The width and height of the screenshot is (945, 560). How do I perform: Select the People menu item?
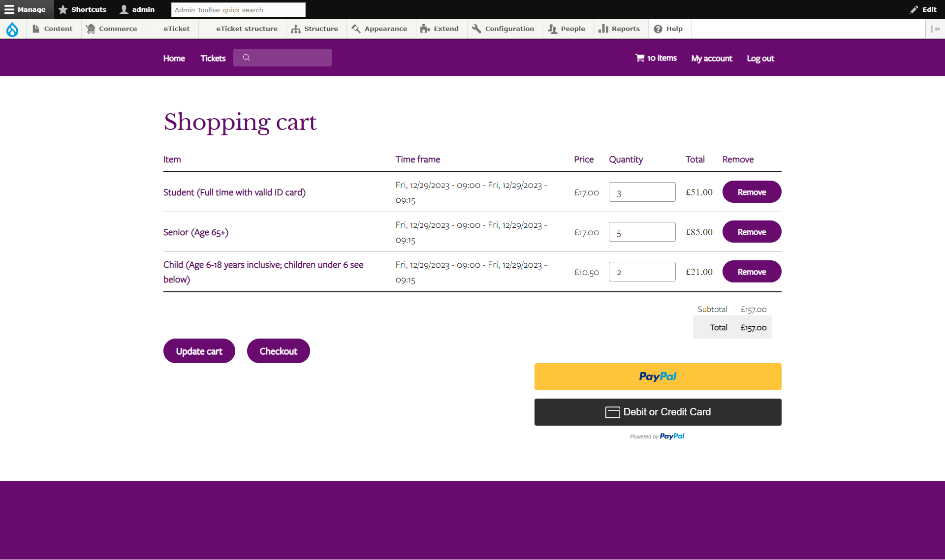click(567, 29)
